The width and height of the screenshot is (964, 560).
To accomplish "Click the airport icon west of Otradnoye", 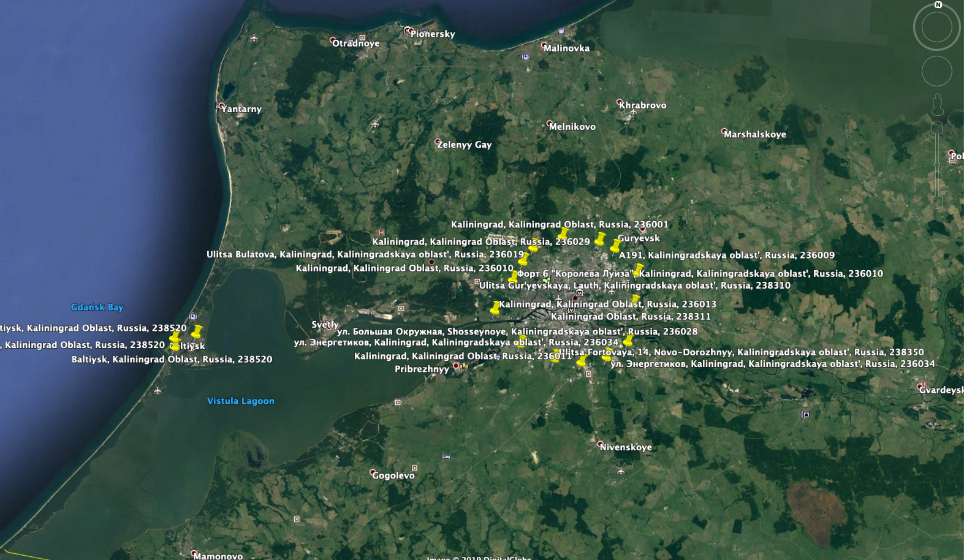I will pyautogui.click(x=254, y=38).
